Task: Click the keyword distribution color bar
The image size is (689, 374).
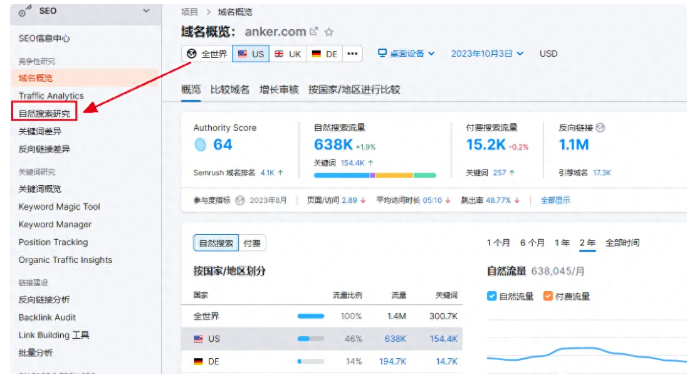Action: point(375,175)
